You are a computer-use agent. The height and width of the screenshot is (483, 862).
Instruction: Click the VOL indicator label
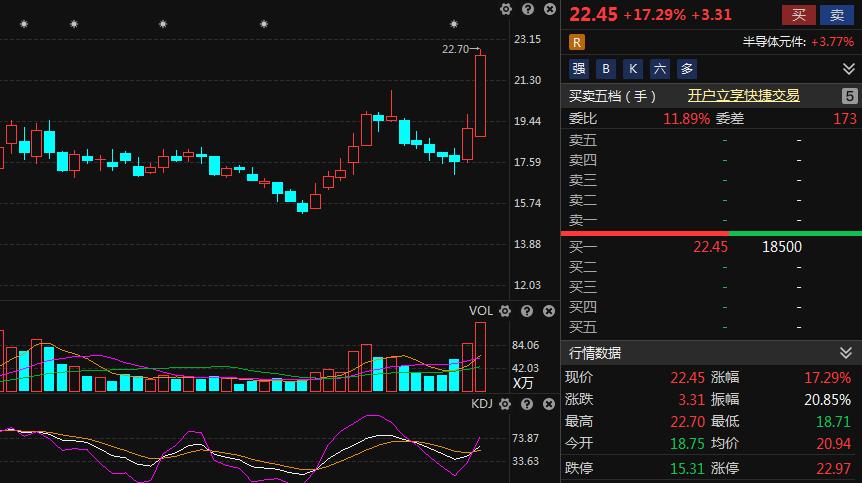pos(480,311)
